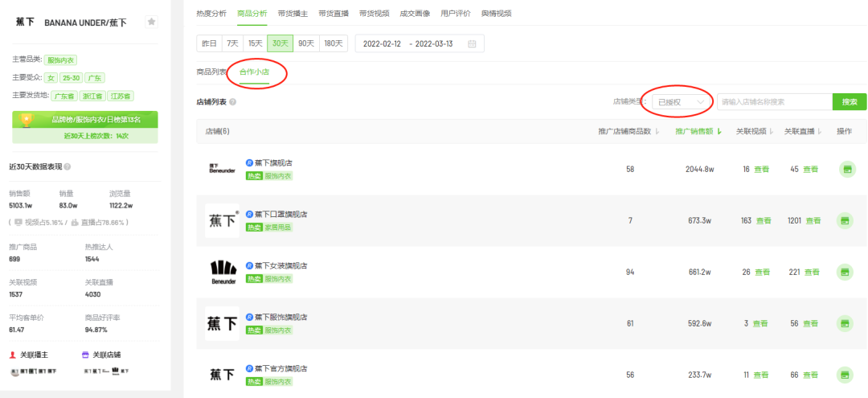Select the 7天 time range

(232, 43)
